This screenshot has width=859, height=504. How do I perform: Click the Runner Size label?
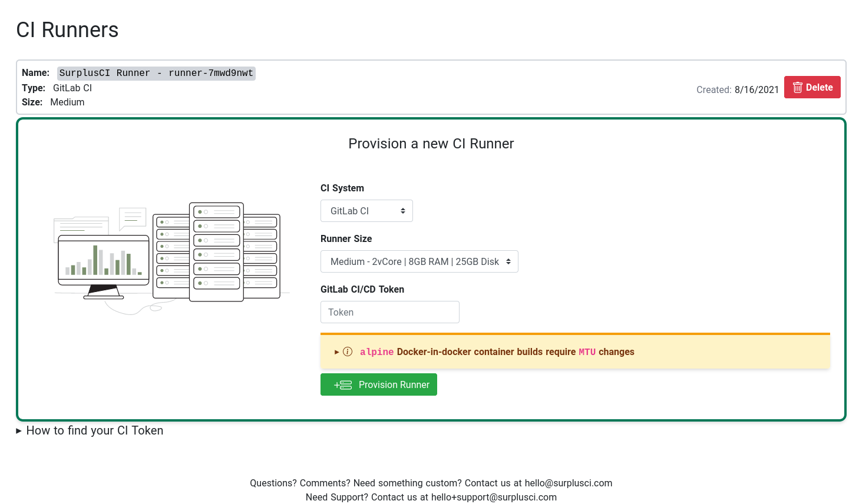click(x=346, y=238)
